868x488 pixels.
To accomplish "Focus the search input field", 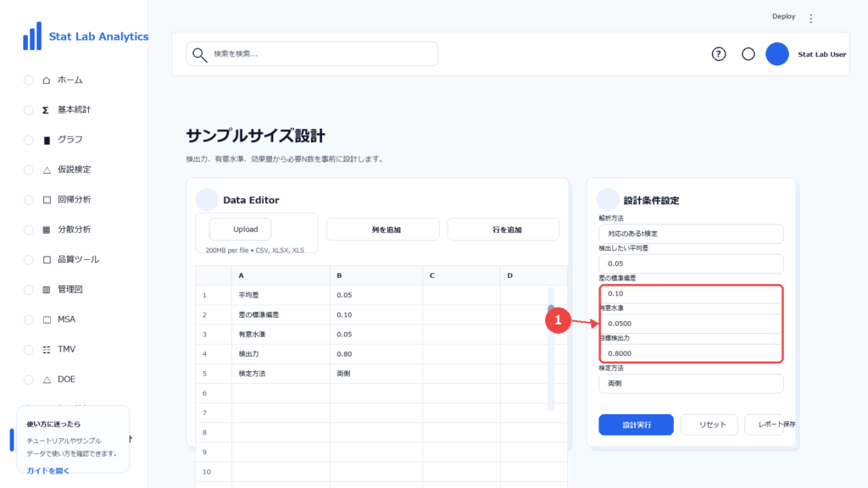I will [x=312, y=53].
